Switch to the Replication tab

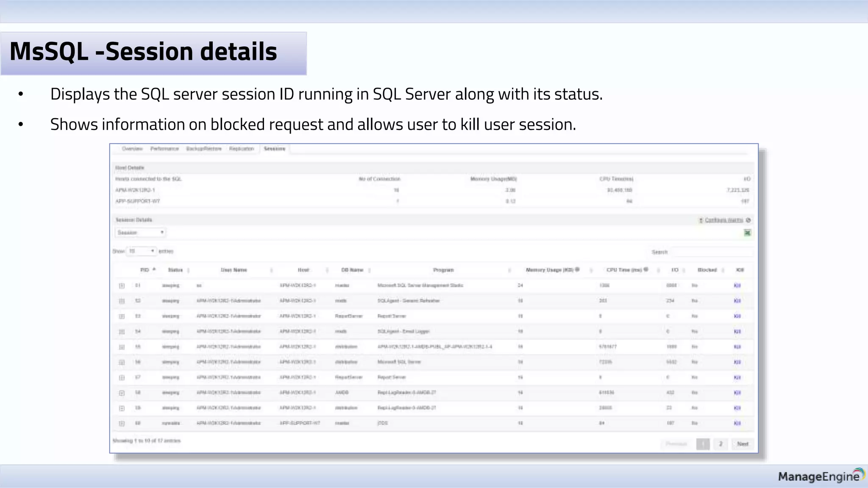(242, 149)
